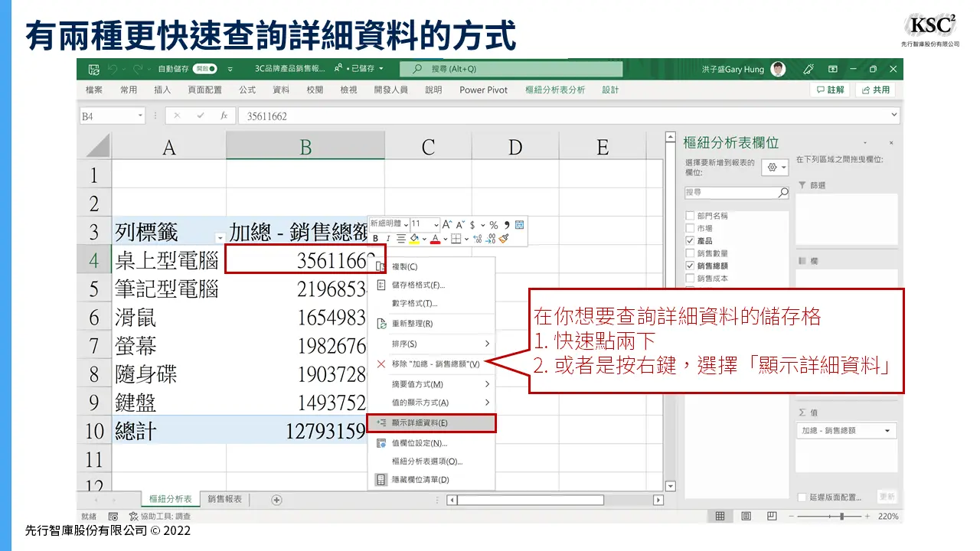Click the fill color bucket swatch
980x551 pixels.
pos(413,239)
